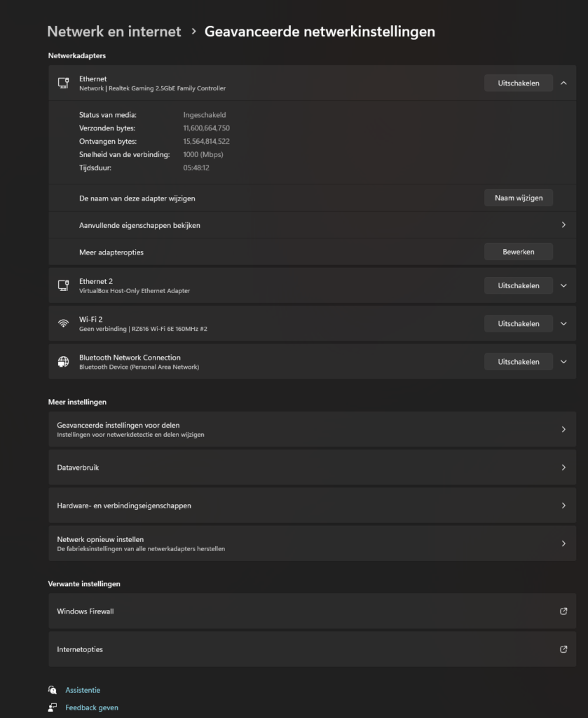Disable Ethernet adapter with Uitschakelen button

click(519, 83)
